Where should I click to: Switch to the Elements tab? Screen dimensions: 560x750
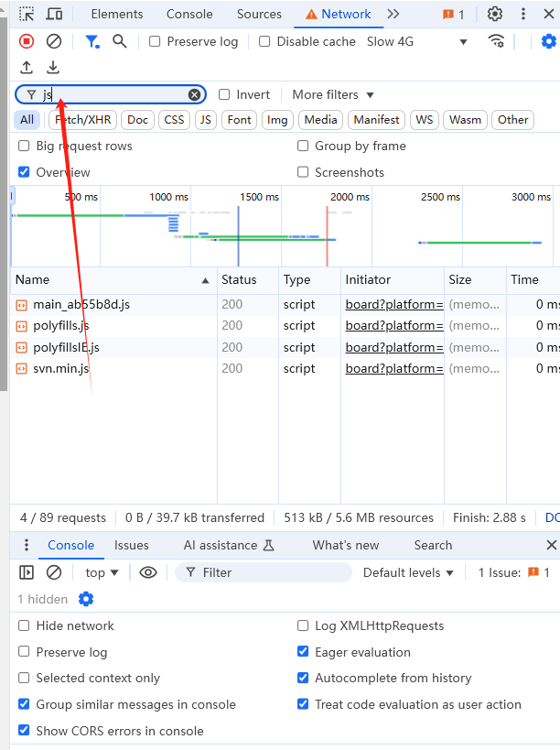pos(117,15)
